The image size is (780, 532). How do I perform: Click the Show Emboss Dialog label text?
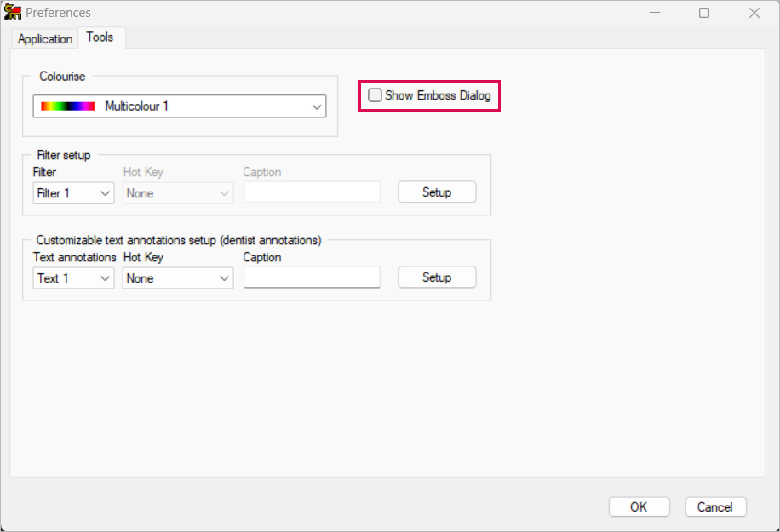point(438,96)
